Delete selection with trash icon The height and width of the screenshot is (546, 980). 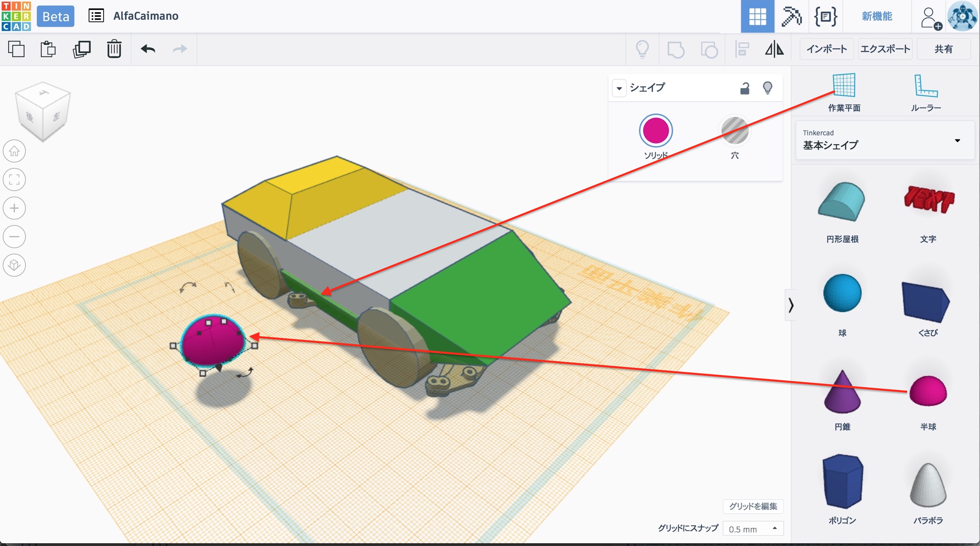pos(114,49)
